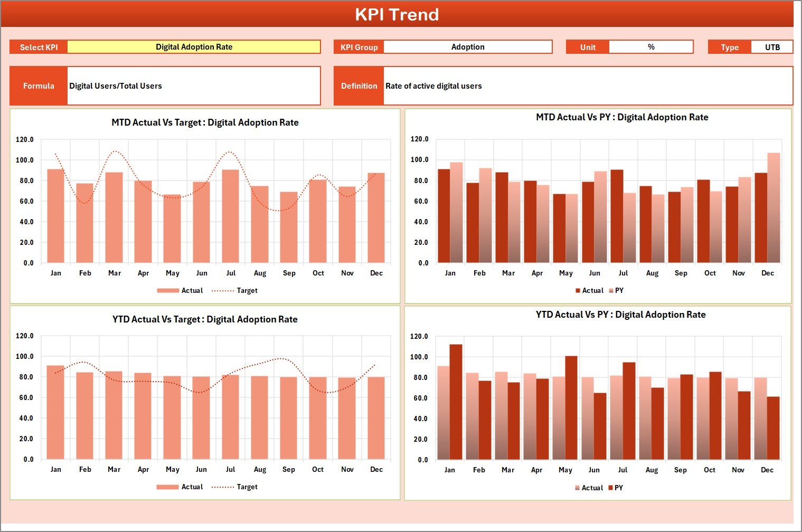Click the Adoption KPI Group field
Image resolution: width=802 pixels, height=532 pixels.
(x=468, y=46)
